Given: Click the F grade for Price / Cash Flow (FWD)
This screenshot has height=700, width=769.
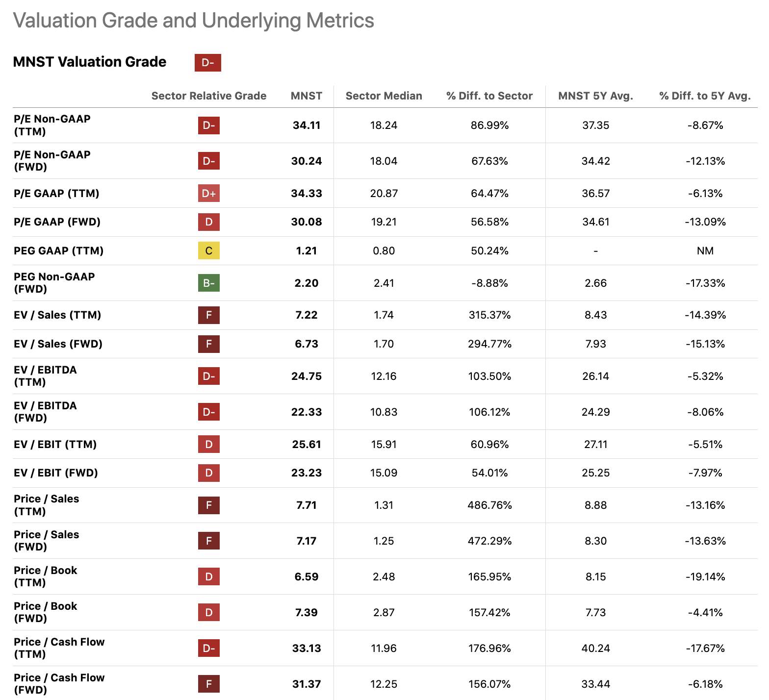Looking at the screenshot, I should [208, 684].
